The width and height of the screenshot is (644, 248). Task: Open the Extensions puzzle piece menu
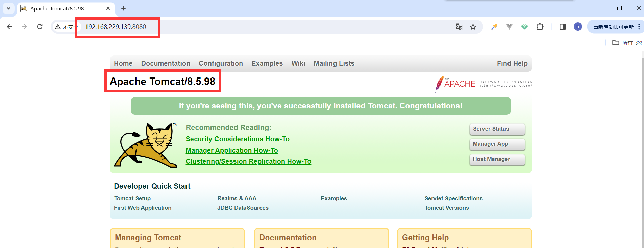pyautogui.click(x=540, y=27)
